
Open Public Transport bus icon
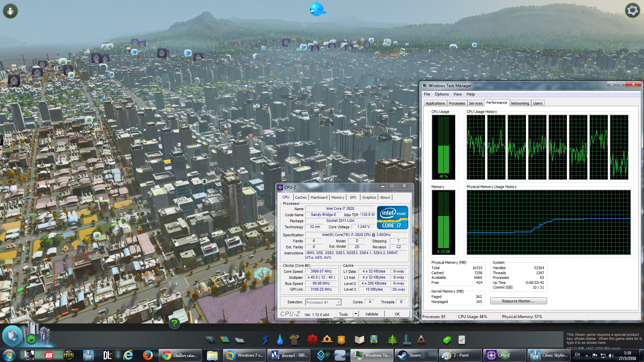(374, 340)
